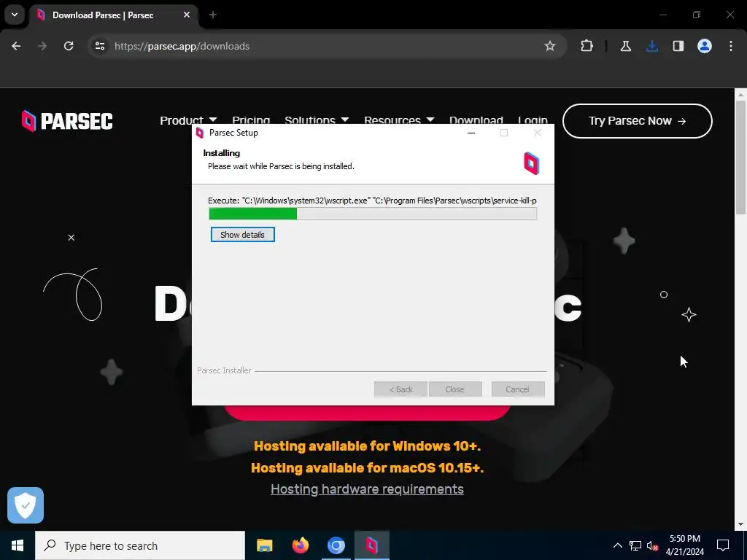Click the Parsec icon in the Setup title bar
Image resolution: width=747 pixels, height=560 pixels.
(x=200, y=133)
